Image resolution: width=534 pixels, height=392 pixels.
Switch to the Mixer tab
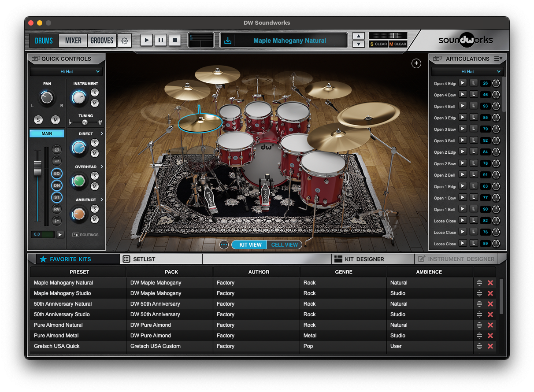coord(73,41)
